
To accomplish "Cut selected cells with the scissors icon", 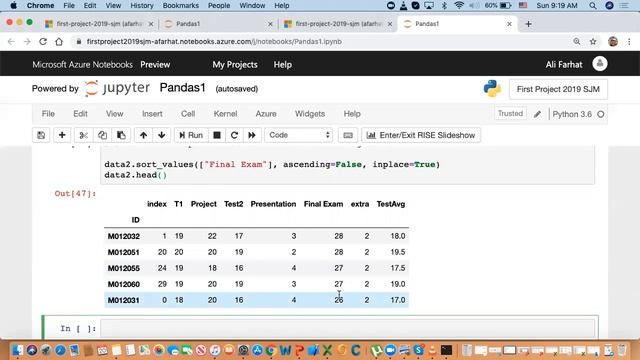I will 84,135.
